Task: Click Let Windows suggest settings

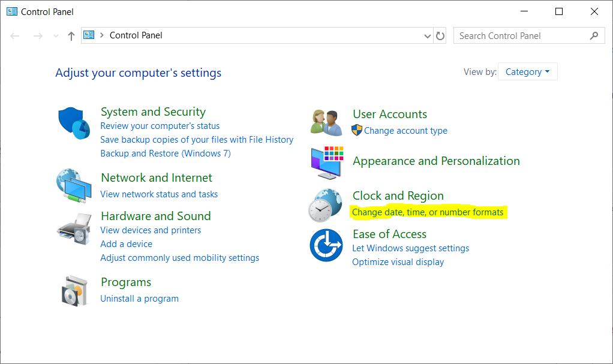Action: 410,248
